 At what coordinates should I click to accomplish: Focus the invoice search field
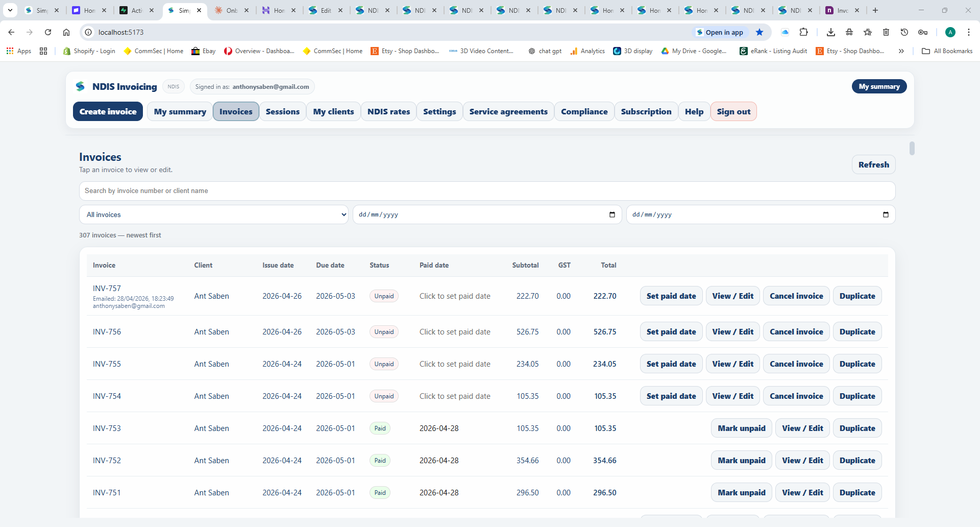tap(487, 191)
